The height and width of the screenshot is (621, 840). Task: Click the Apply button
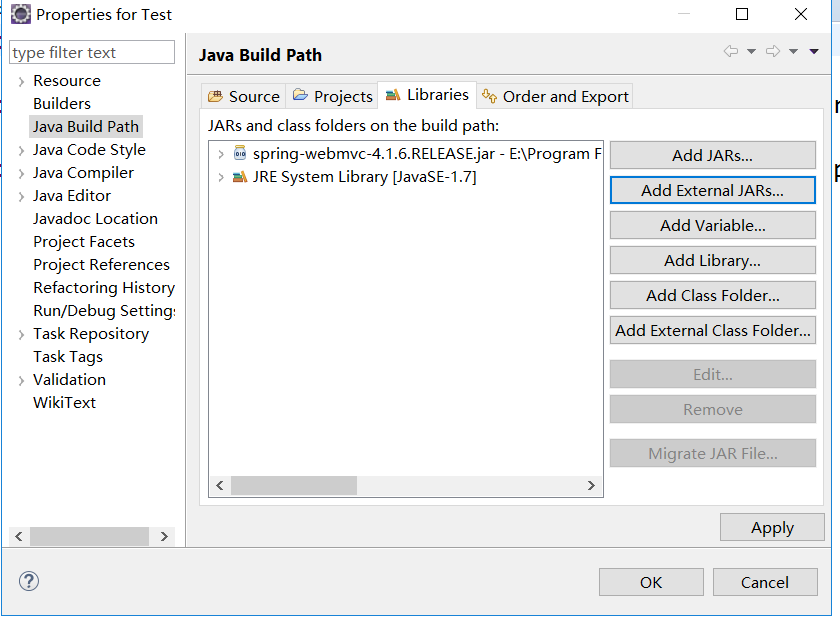tap(772, 528)
